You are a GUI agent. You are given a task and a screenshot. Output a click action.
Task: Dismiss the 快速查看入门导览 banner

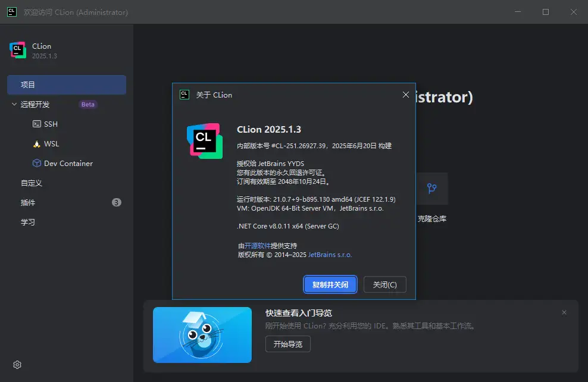coord(564,313)
